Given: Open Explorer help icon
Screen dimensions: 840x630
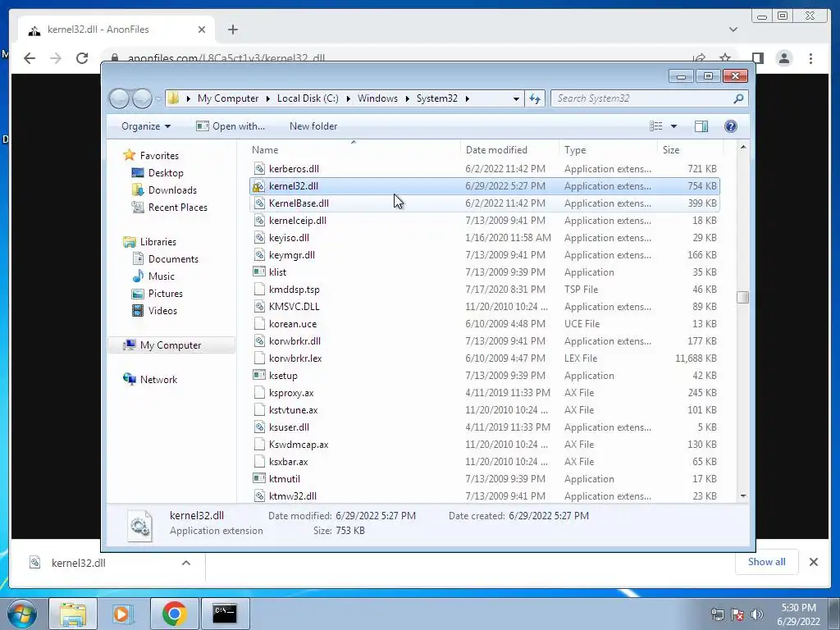Looking at the screenshot, I should (730, 126).
